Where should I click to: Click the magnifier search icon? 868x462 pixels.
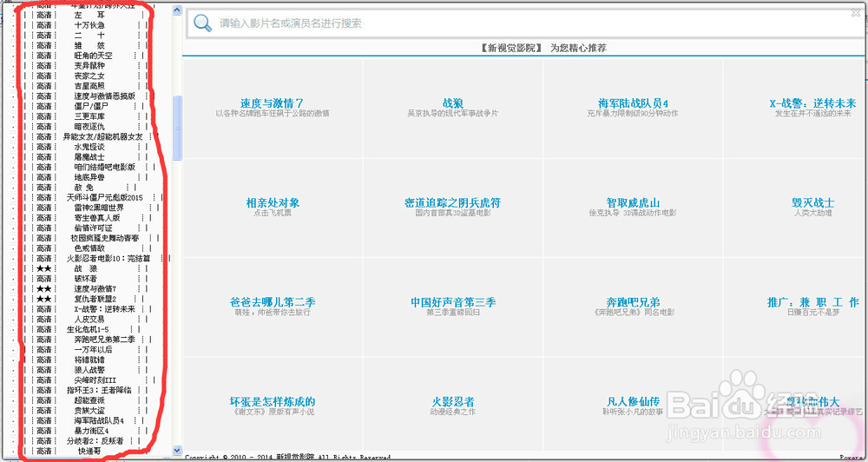pyautogui.click(x=202, y=23)
